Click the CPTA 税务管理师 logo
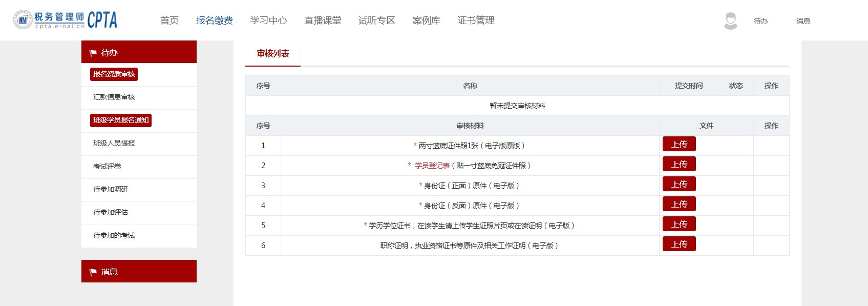Viewport: 868px width, 306px height. 66,20
